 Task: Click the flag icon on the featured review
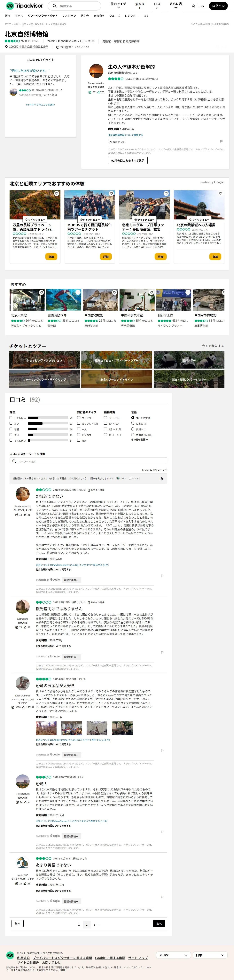(221, 141)
